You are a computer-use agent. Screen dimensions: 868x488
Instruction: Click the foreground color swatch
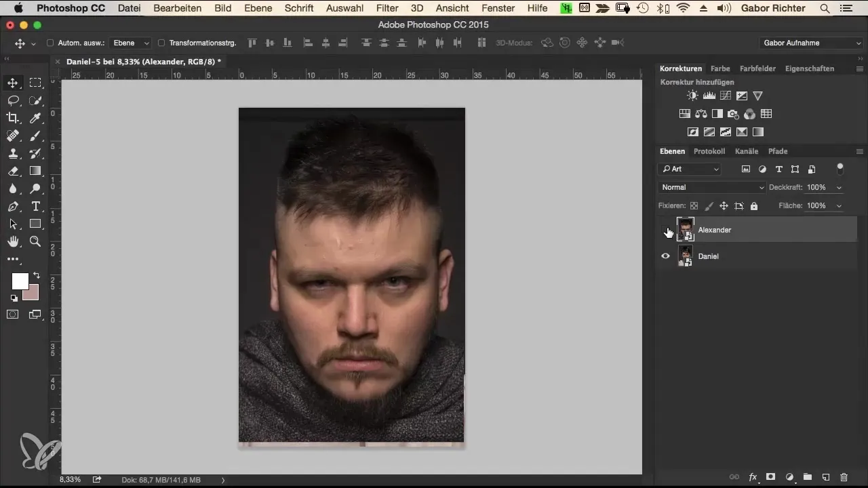coord(20,281)
